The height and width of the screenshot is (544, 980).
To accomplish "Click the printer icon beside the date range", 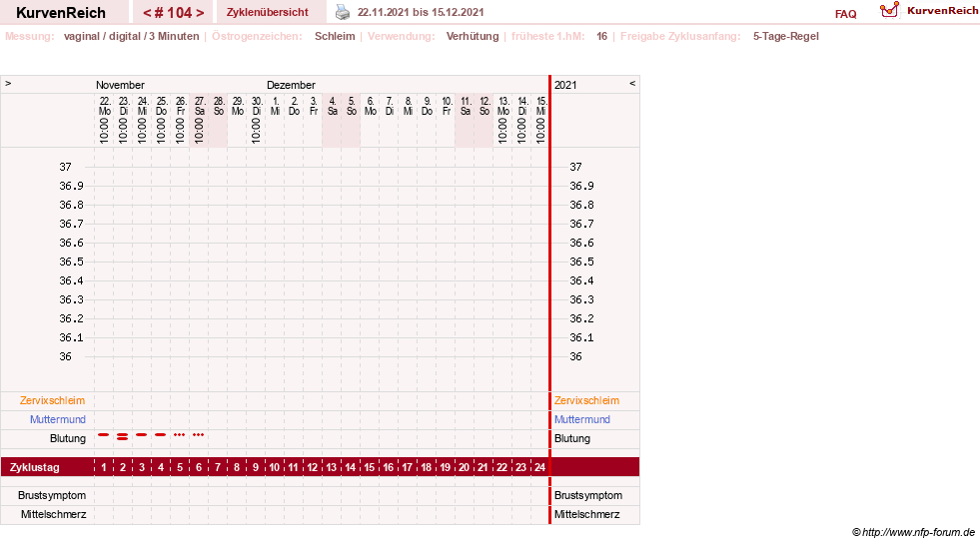I will [343, 12].
